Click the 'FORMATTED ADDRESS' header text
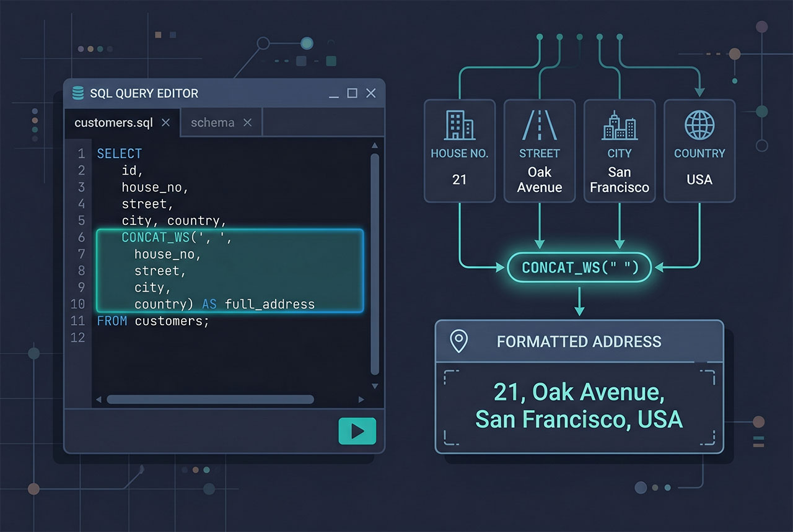 (579, 341)
